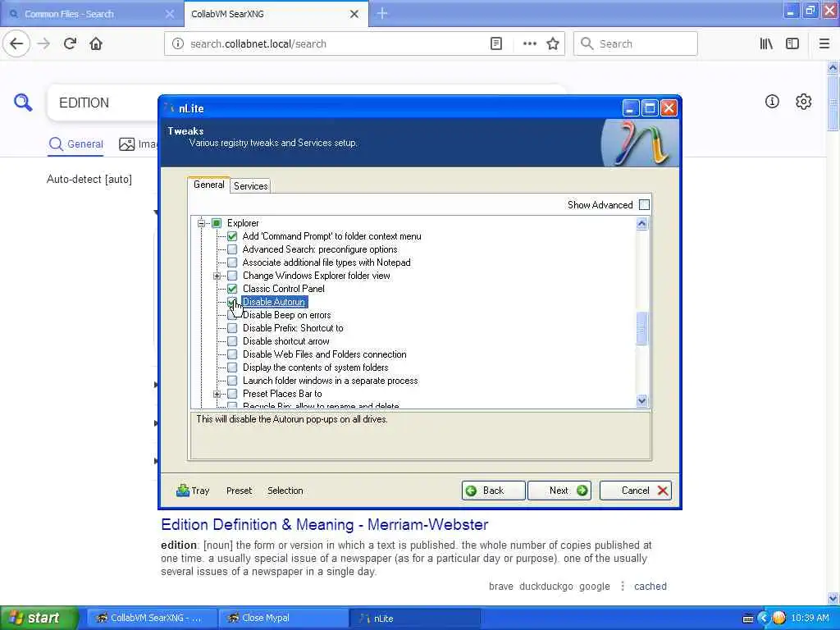The width and height of the screenshot is (840, 630).
Task: Click the Back button in nLite
Action: [493, 491]
